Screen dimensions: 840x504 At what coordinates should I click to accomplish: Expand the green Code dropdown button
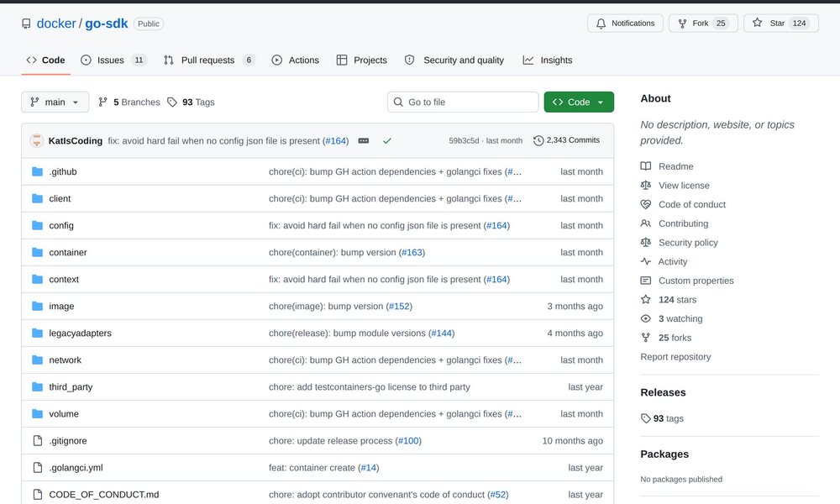(579, 102)
